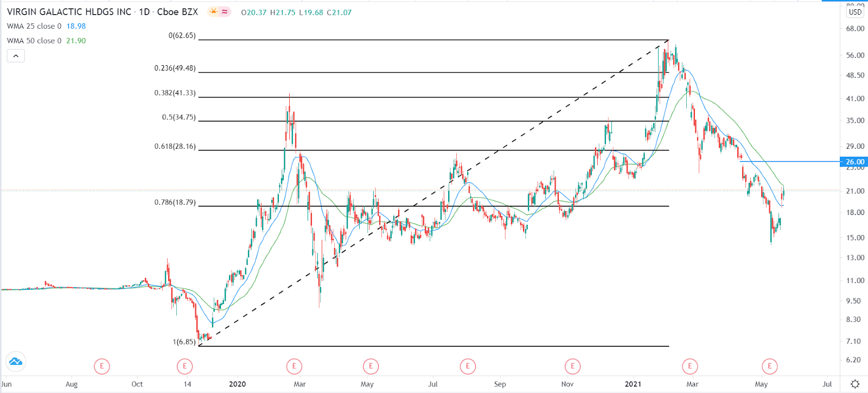Click the 56.00 price axis label
Screen dimensions: 868x393
855,55
